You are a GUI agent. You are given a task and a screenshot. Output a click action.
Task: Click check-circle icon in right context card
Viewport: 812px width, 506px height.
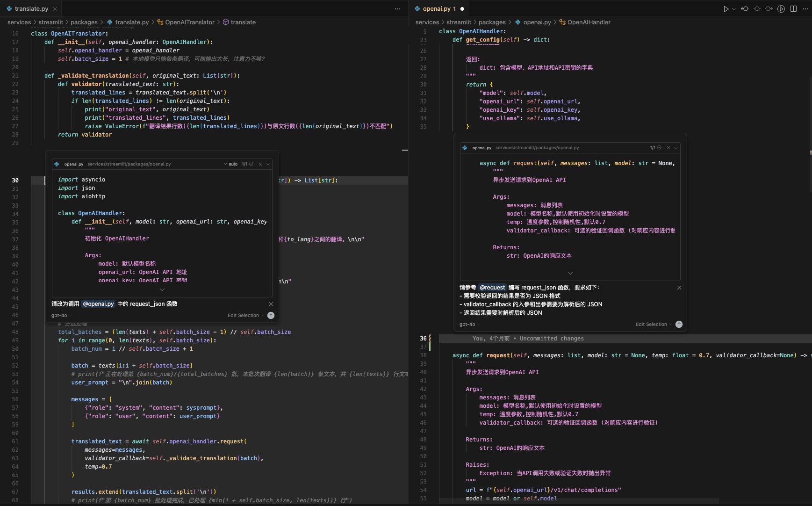659,148
